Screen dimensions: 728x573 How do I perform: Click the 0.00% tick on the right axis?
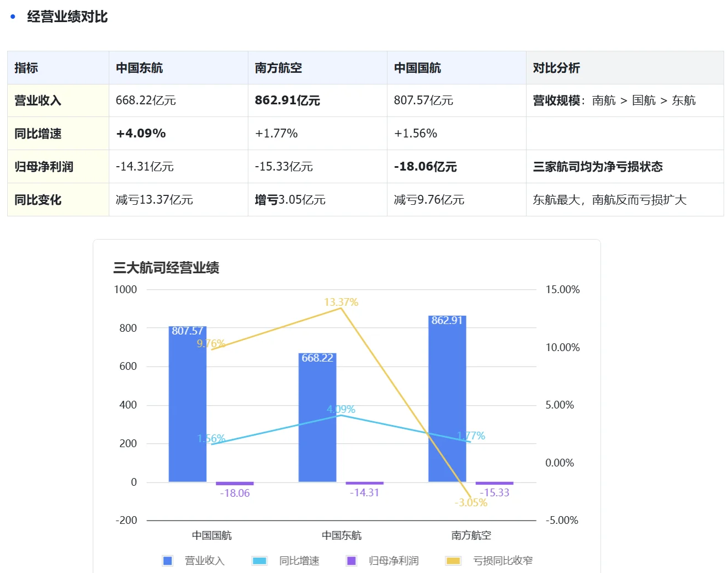tap(560, 463)
